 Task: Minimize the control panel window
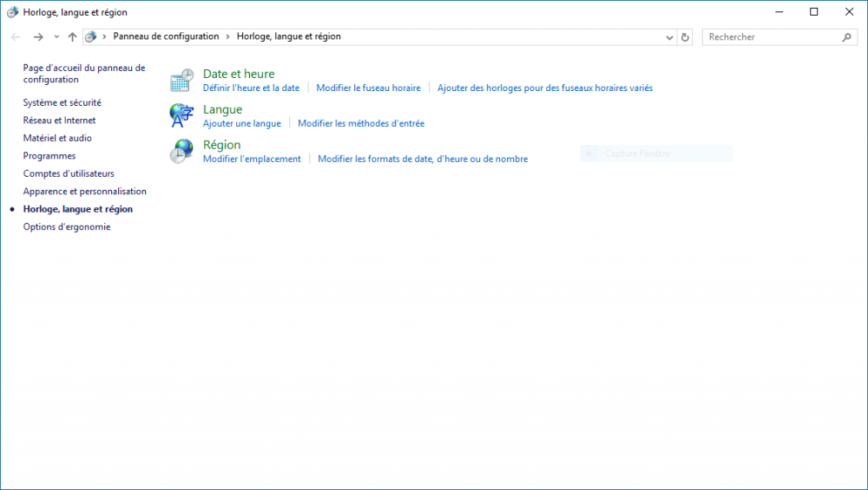[x=779, y=11]
